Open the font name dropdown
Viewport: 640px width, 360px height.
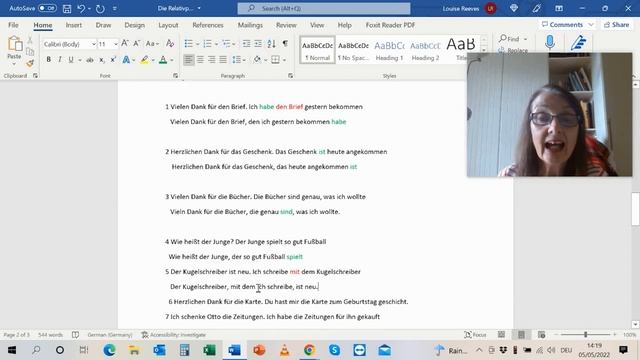pyautogui.click(x=93, y=44)
